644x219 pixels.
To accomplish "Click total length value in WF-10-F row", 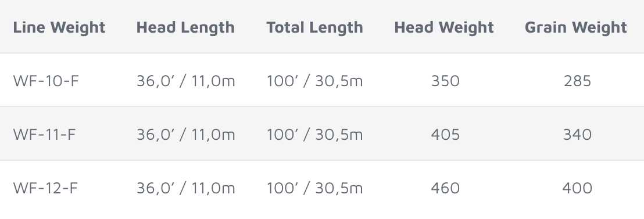I will pyautogui.click(x=314, y=81).
